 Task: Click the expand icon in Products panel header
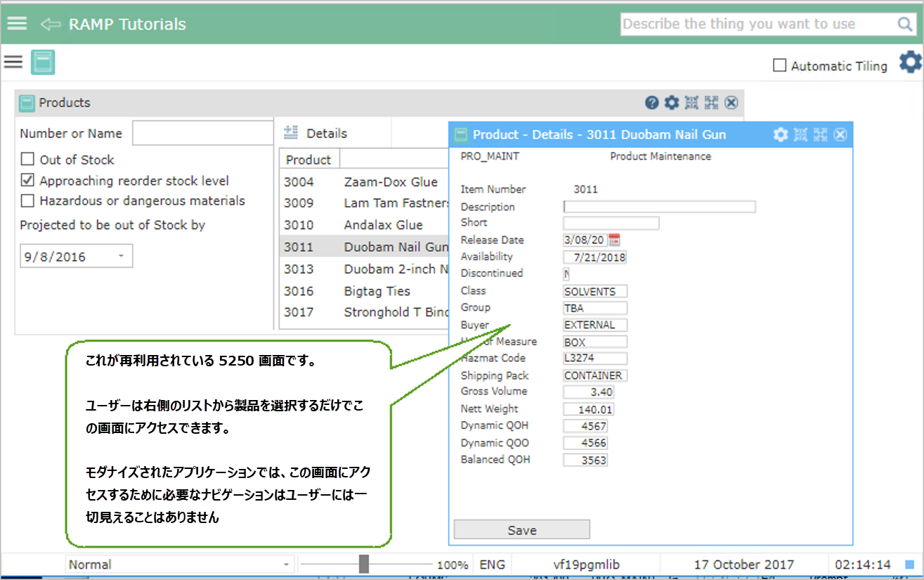pos(711,103)
